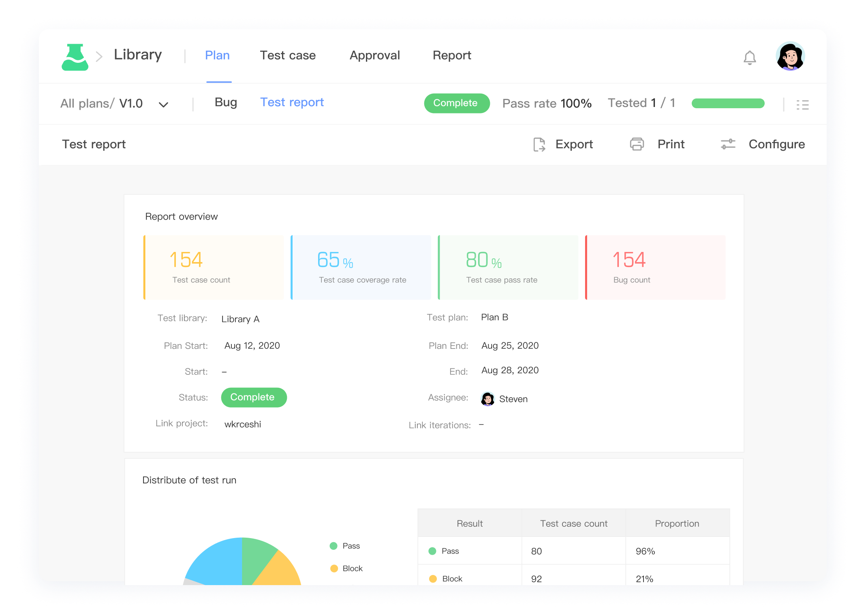Viewport: 868px width, 609px height.
Task: Click the profile avatar in the top bar
Action: 790,56
